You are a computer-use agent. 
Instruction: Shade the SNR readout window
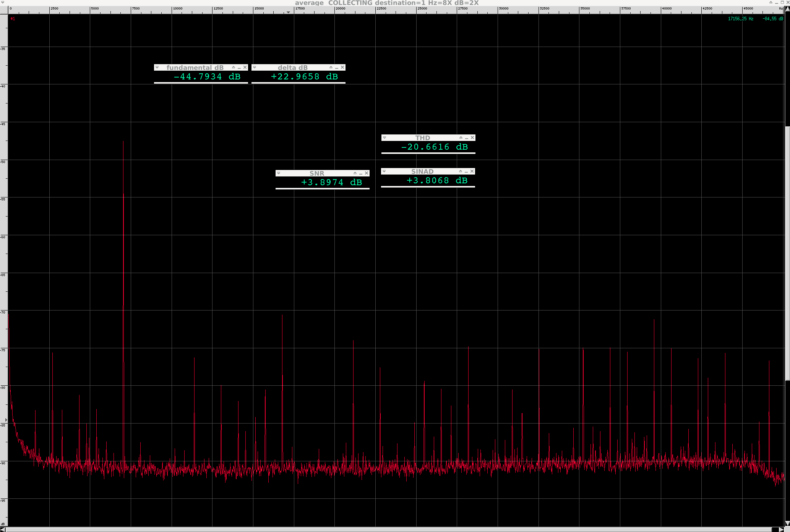355,173
